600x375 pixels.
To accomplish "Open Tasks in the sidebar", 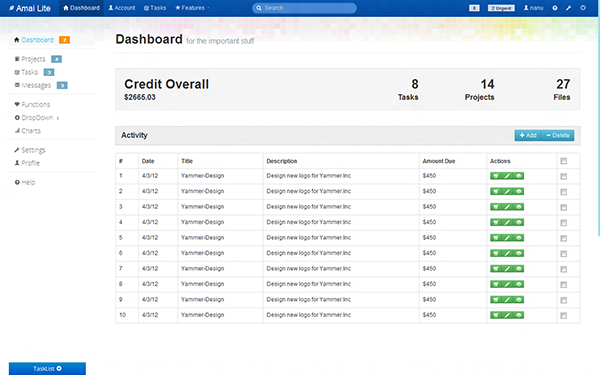I will pyautogui.click(x=26, y=72).
